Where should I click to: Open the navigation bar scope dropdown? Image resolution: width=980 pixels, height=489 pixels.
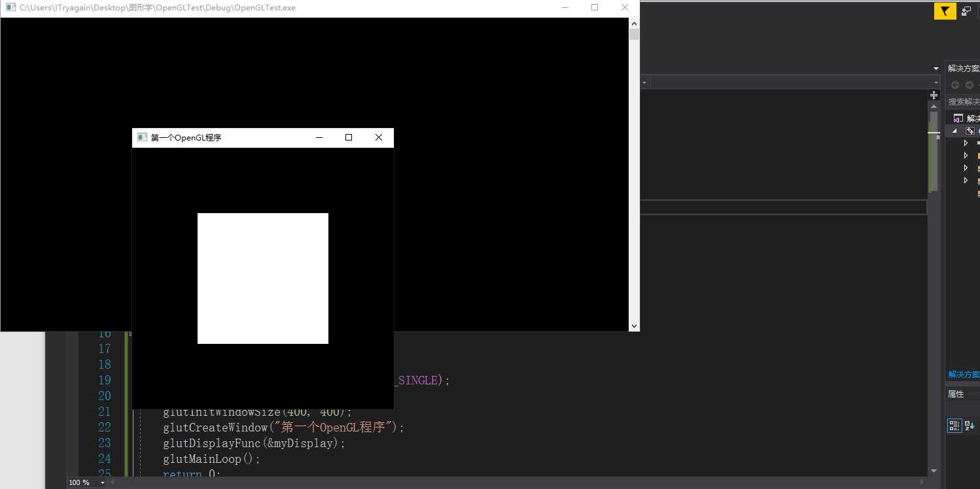coord(644,82)
